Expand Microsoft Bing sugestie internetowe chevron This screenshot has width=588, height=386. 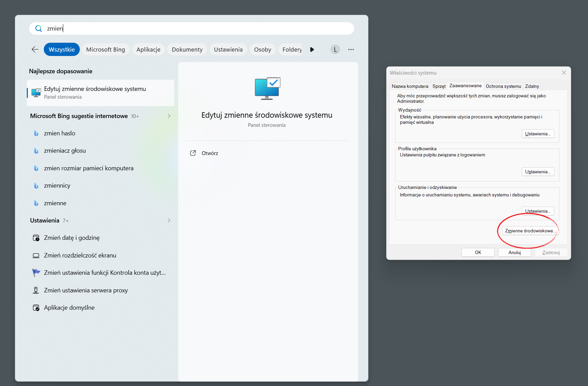(x=169, y=116)
